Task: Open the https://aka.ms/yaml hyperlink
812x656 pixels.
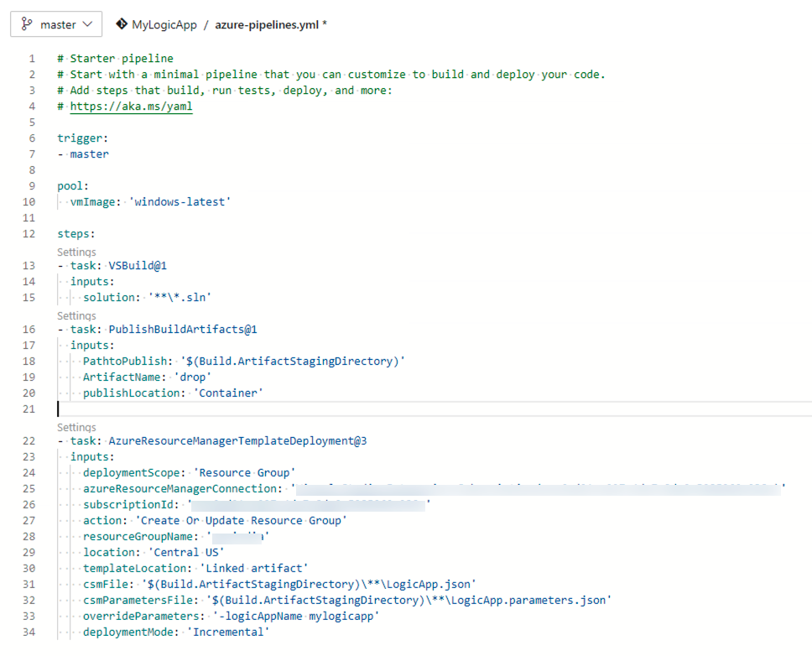Action: coord(132,106)
